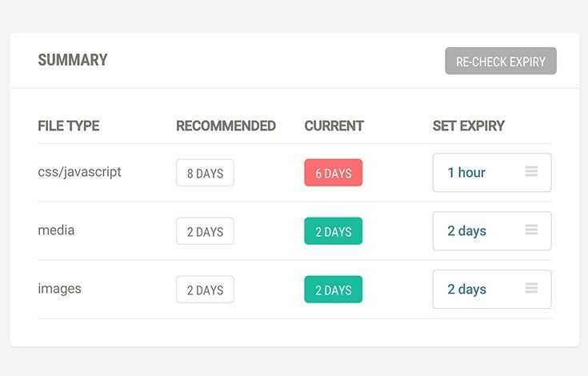Open the css/javascript expiry dropdown showing 1 hour

492,173
